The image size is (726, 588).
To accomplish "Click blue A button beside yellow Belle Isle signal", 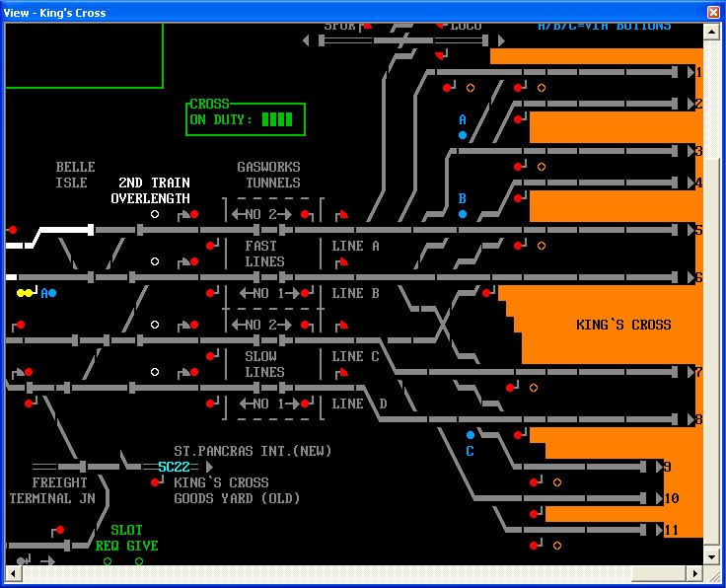I will [52, 293].
